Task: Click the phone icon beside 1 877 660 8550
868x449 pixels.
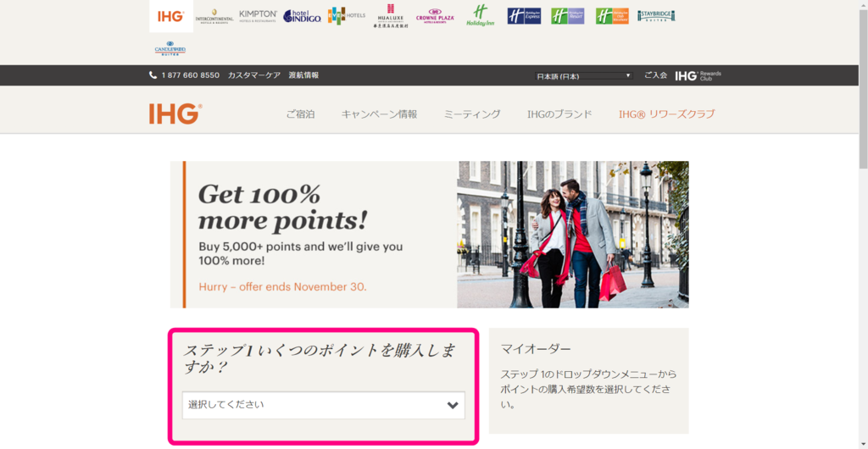Action: 153,75
